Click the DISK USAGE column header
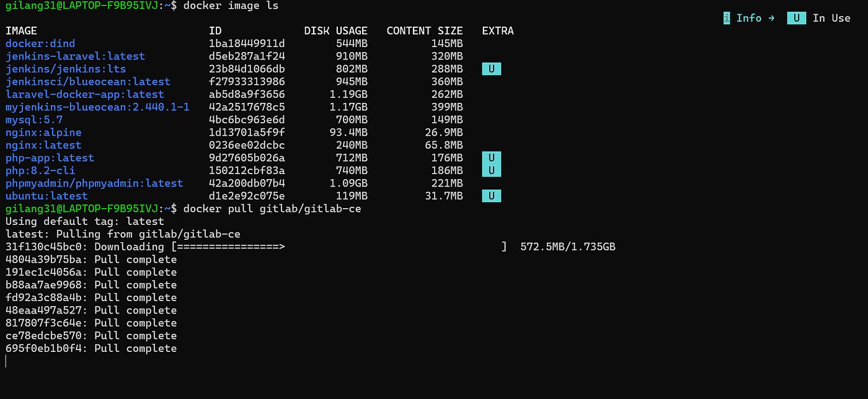The height and width of the screenshot is (399, 868). (336, 30)
